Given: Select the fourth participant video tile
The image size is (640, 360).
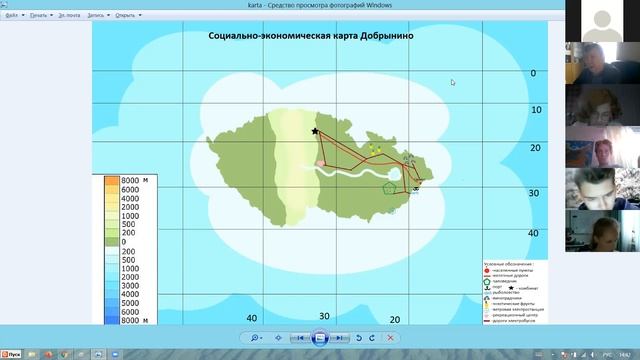Looking at the screenshot, I should 602,147.
